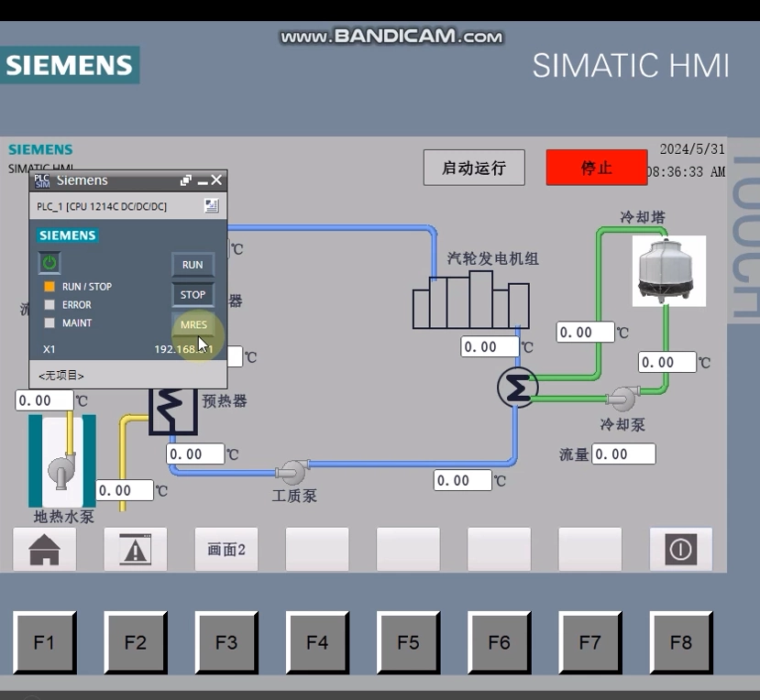The height and width of the screenshot is (700, 760).
Task: Click the STOP button in PLCSIM
Action: 193,294
